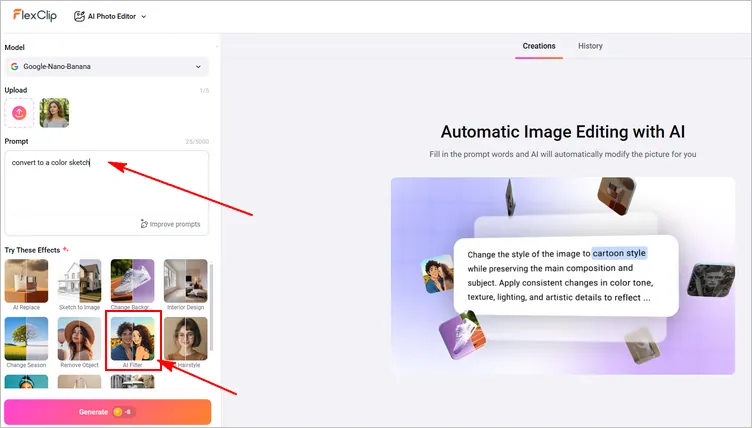Screen dimensions: 752x428
Task: Open the AI Photo Editor tool menu
Action: pos(110,16)
